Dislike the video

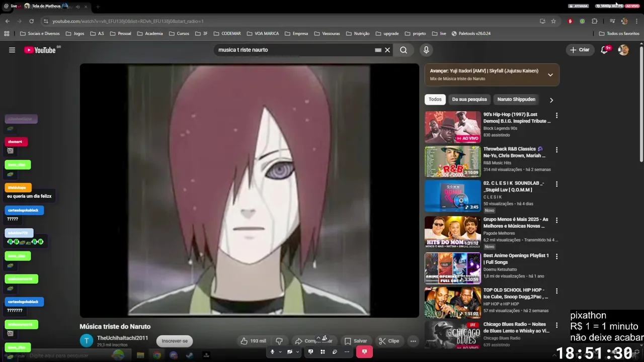[280, 341]
